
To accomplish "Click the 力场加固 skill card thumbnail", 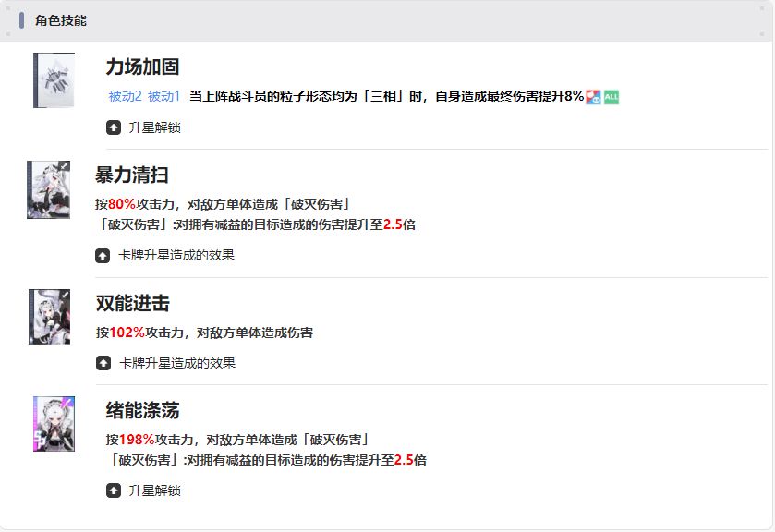I will (54, 80).
